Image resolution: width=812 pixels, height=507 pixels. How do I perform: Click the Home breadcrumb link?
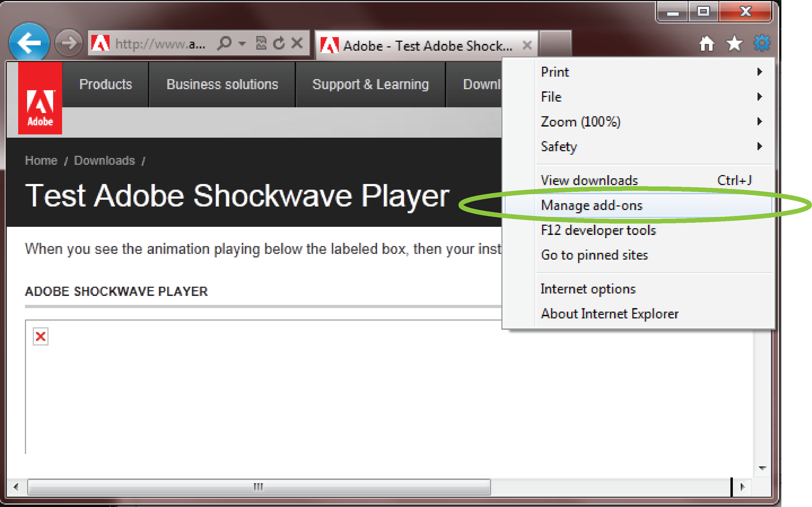point(41,161)
